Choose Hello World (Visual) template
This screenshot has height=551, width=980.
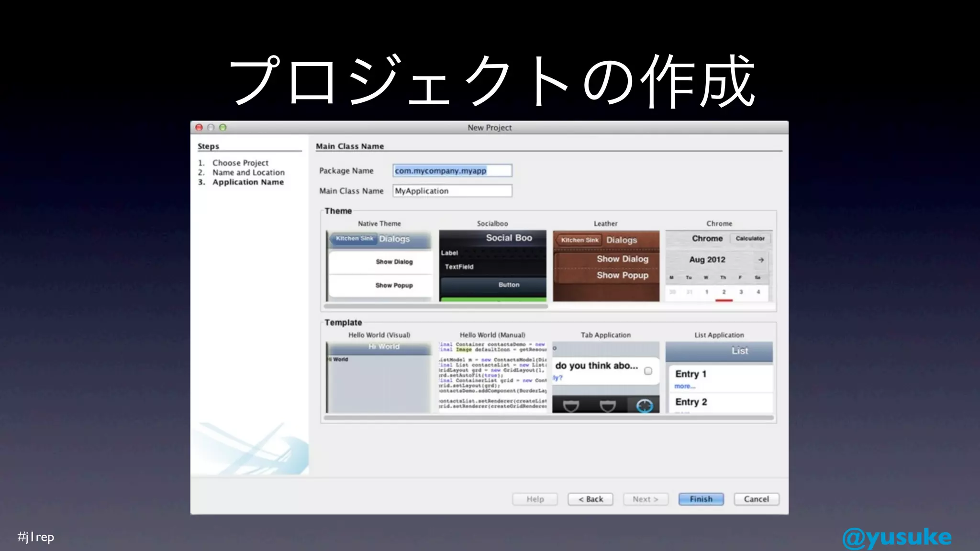click(x=379, y=377)
